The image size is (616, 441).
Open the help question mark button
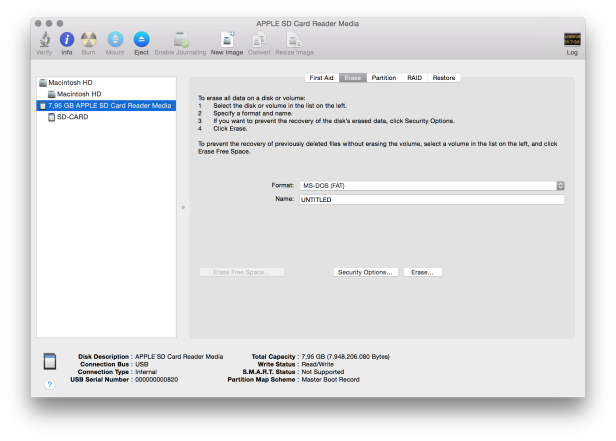50,384
